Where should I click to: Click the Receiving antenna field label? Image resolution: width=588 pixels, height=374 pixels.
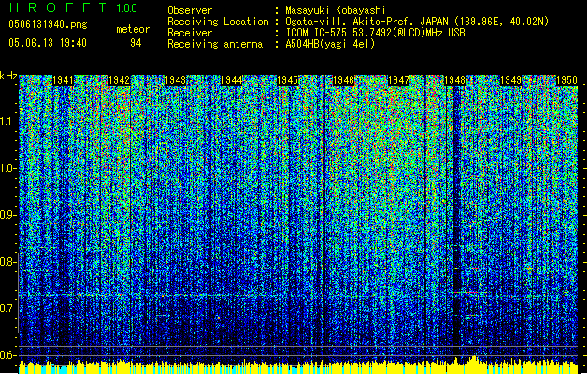[x=215, y=44]
